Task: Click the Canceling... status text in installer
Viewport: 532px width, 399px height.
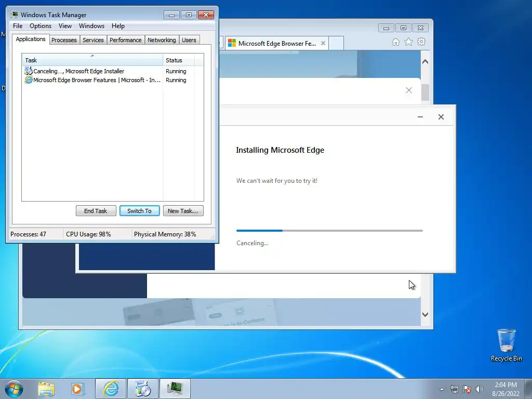Action: click(x=252, y=243)
